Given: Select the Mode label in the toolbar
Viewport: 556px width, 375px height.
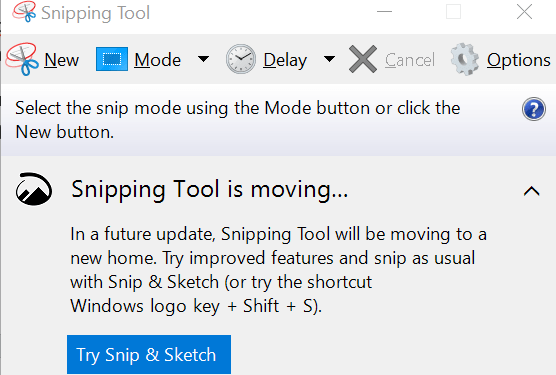Looking at the screenshot, I should tap(157, 60).
